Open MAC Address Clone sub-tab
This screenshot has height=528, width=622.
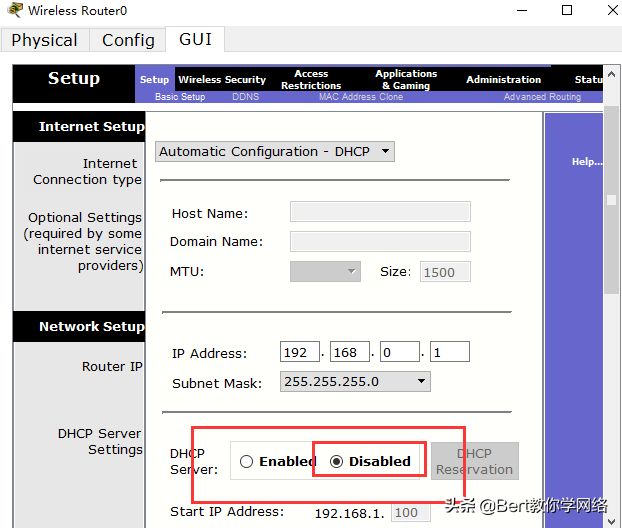click(x=361, y=97)
